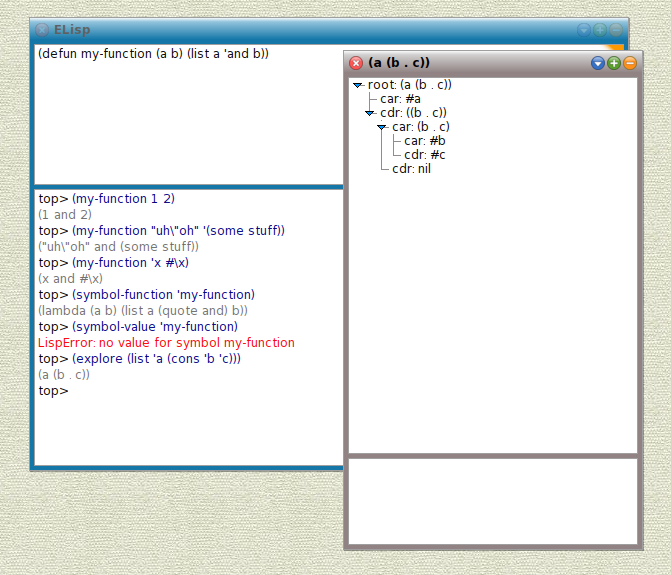Collapse the 'car: (b . c)' node
671x575 pixels.
pos(382,127)
